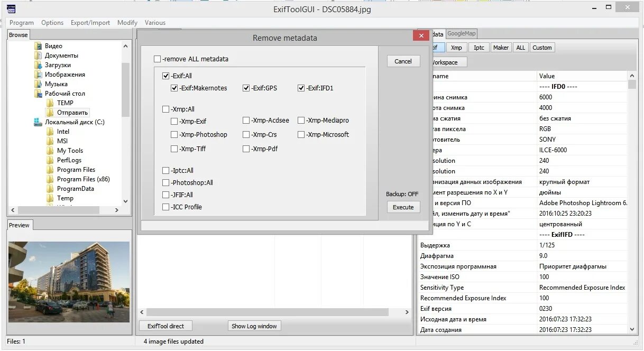Show Iptc metadata group
644x351 pixels.
click(x=479, y=48)
